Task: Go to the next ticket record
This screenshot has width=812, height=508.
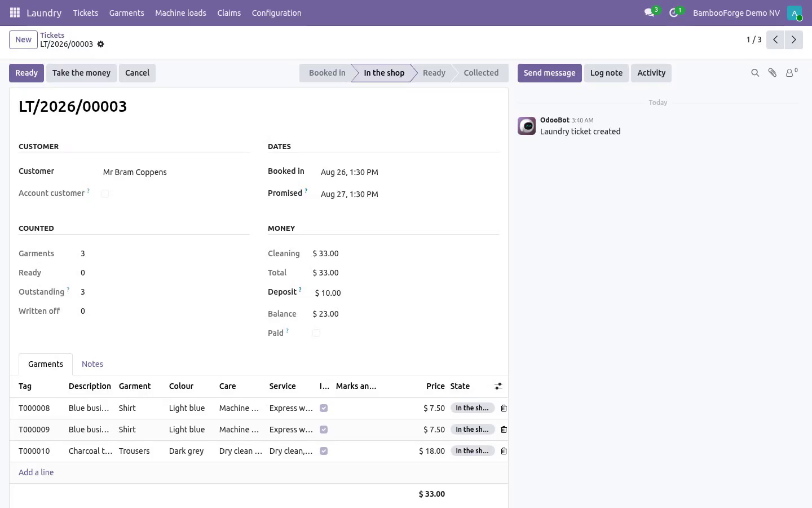Action: click(793, 40)
